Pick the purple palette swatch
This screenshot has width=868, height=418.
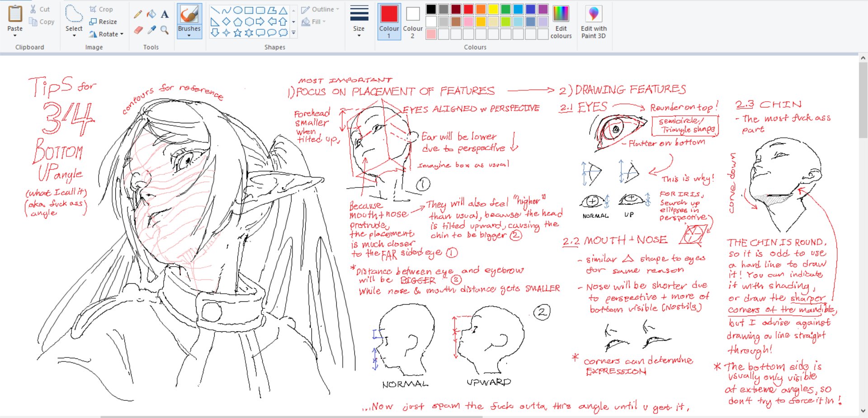(543, 9)
